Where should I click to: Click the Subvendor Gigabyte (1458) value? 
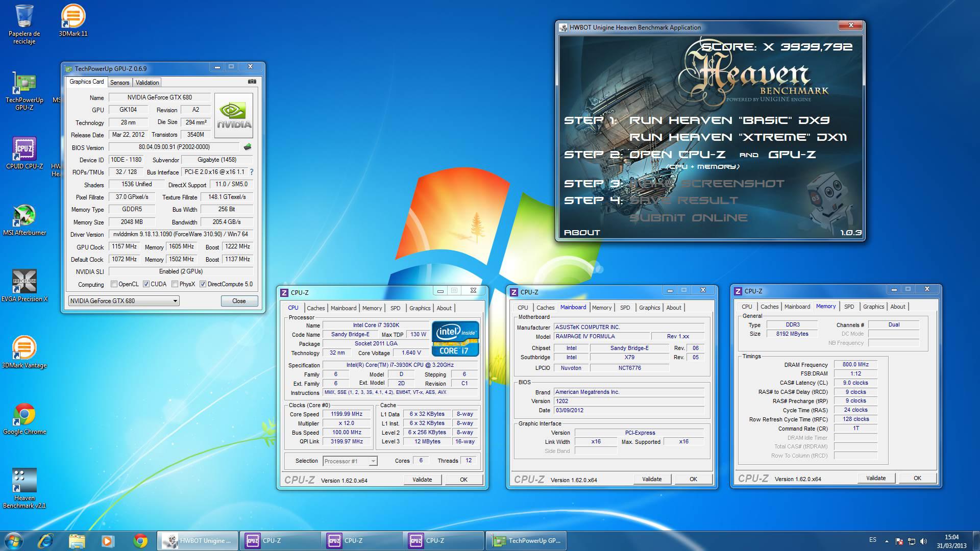(217, 160)
